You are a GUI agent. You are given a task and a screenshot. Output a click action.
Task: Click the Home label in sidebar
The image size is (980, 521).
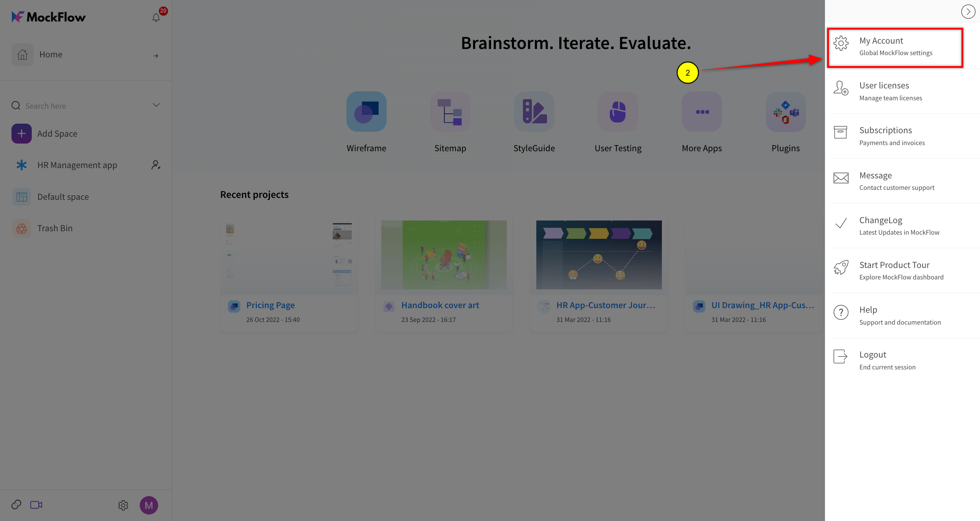coord(51,54)
